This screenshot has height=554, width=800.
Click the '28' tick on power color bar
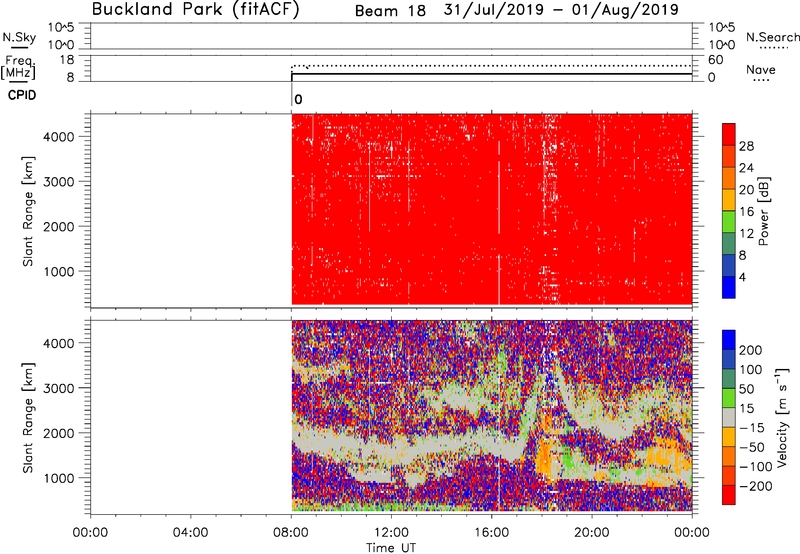click(x=746, y=146)
